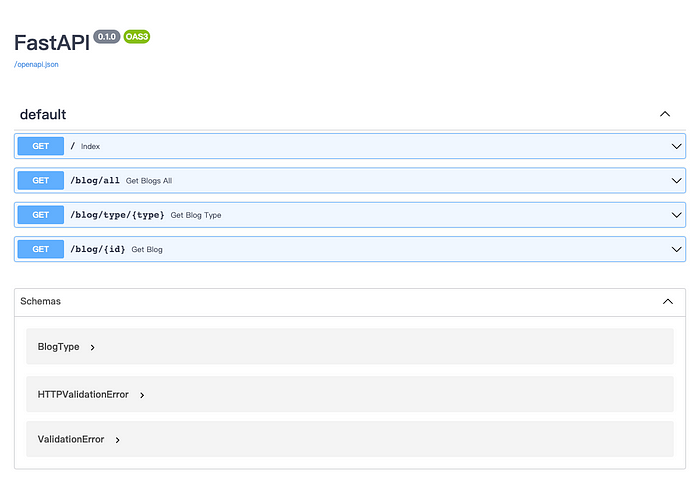The image size is (700, 496).
Task: Open the /openapi.json link
Action: tap(36, 64)
